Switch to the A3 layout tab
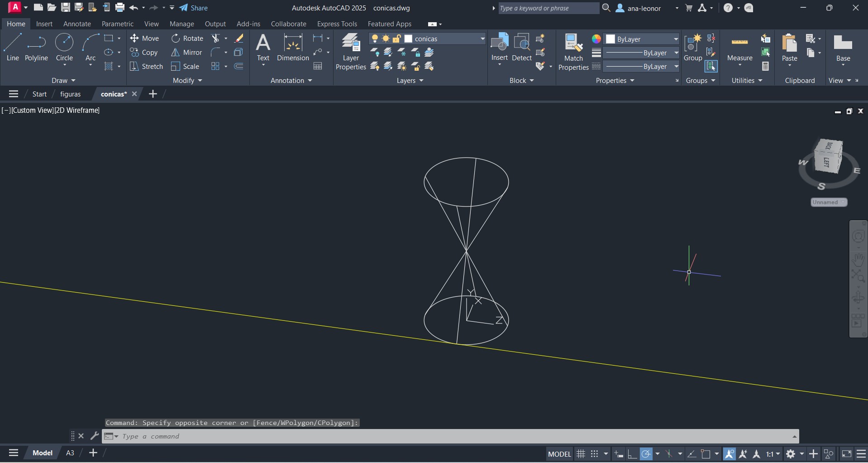The image size is (868, 463). 70,453
